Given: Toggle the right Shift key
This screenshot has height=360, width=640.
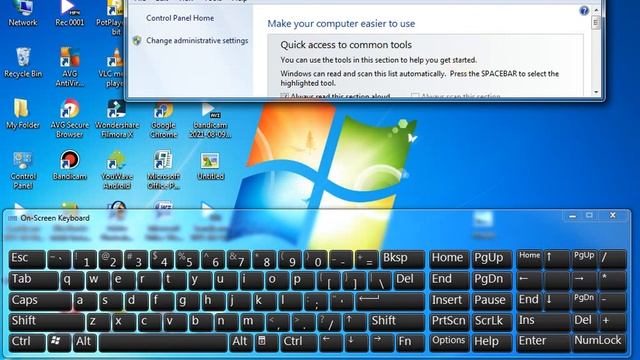Looking at the screenshot, I should [x=396, y=321].
